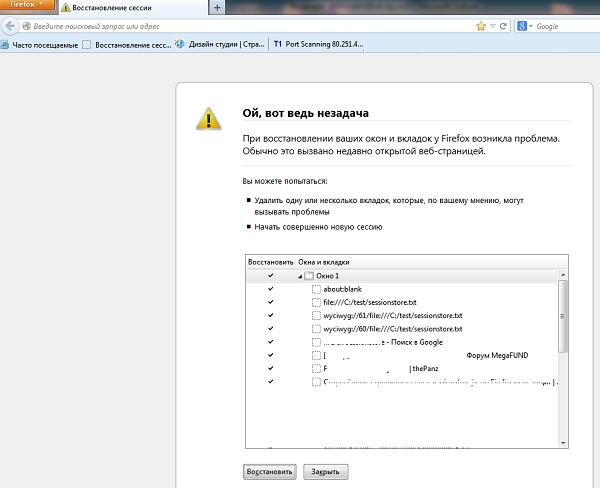Select the Поиск в Google entry

click(x=383, y=342)
